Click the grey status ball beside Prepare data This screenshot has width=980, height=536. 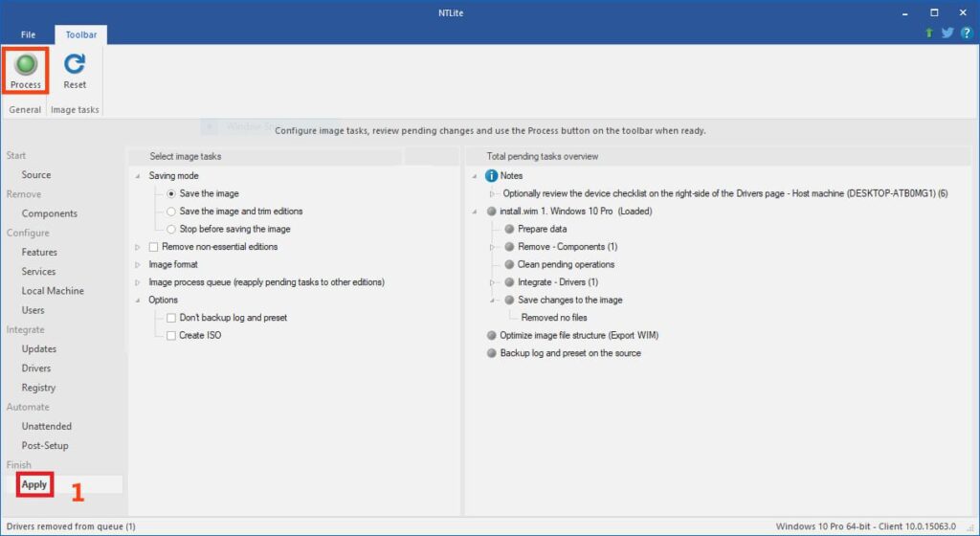(509, 230)
